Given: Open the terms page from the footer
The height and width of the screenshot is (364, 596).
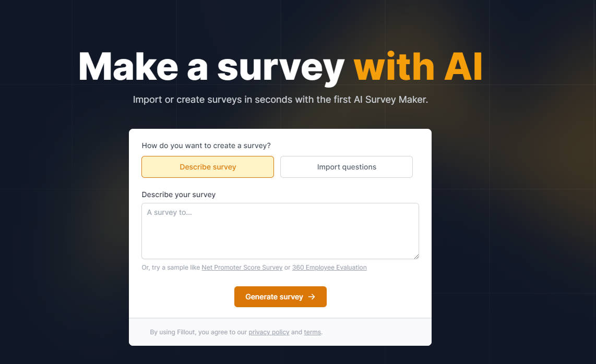Looking at the screenshot, I should tap(312, 332).
